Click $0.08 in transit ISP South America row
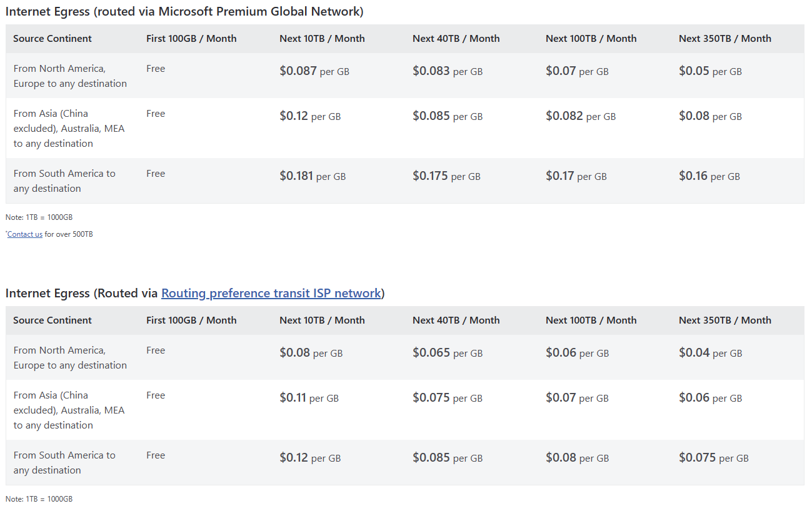 coord(577,458)
